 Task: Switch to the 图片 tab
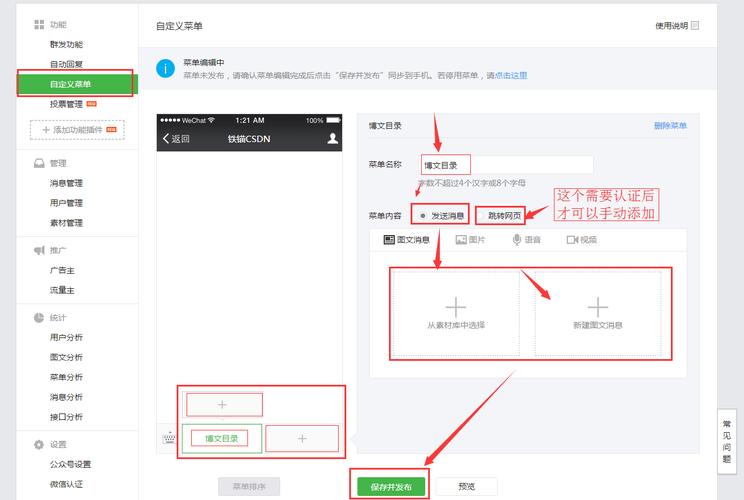[x=470, y=240]
